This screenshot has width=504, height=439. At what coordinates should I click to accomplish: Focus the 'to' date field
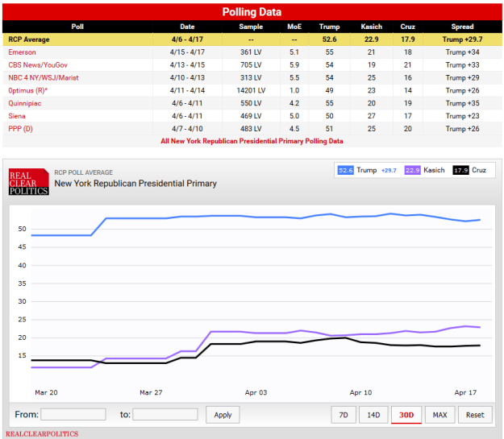[165, 414]
